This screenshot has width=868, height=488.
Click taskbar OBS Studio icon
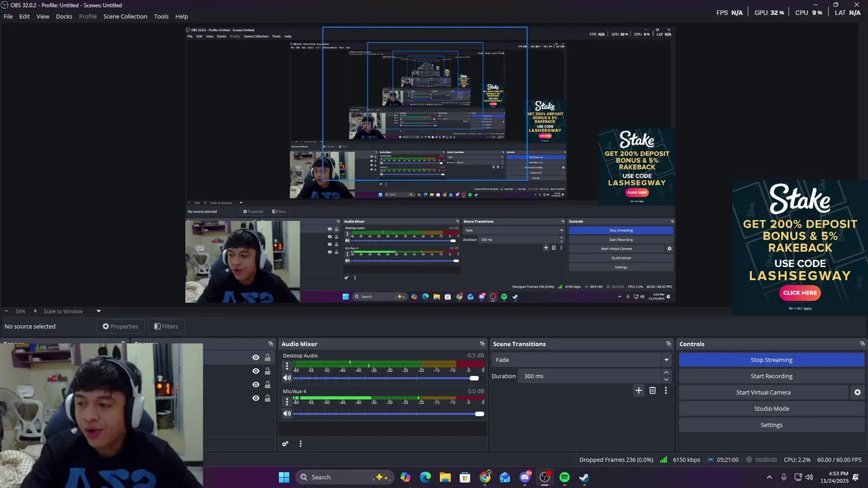[545, 477]
